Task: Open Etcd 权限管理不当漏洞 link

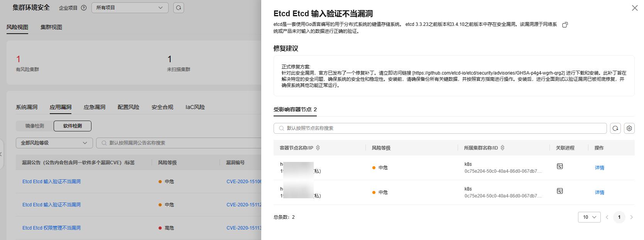Action: point(51,228)
